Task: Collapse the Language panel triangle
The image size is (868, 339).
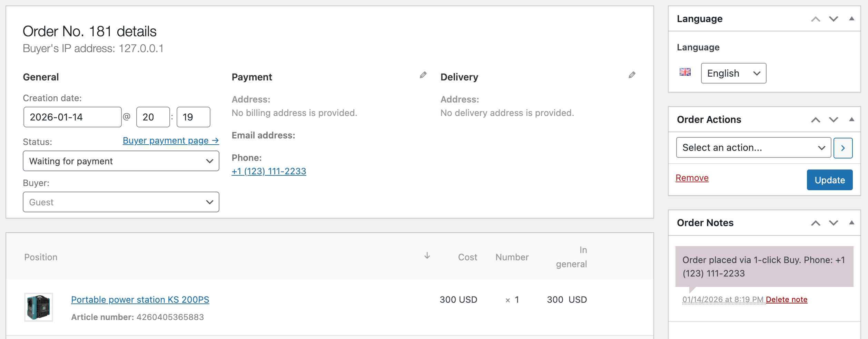Action: pos(851,19)
